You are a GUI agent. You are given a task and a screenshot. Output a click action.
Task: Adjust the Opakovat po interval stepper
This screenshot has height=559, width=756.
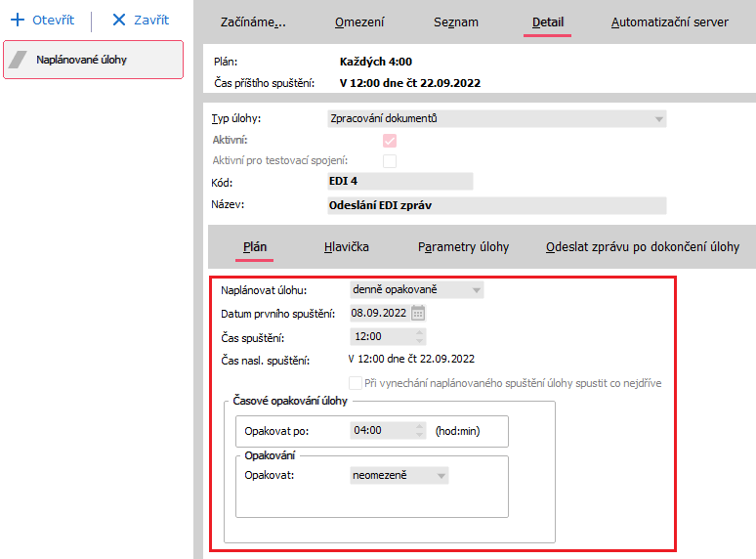coord(420,430)
